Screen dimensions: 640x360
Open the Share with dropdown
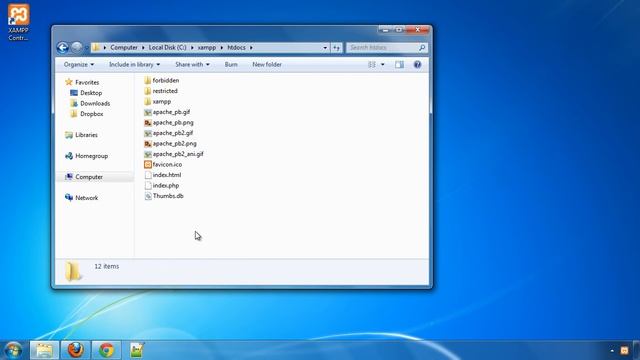tap(192, 64)
